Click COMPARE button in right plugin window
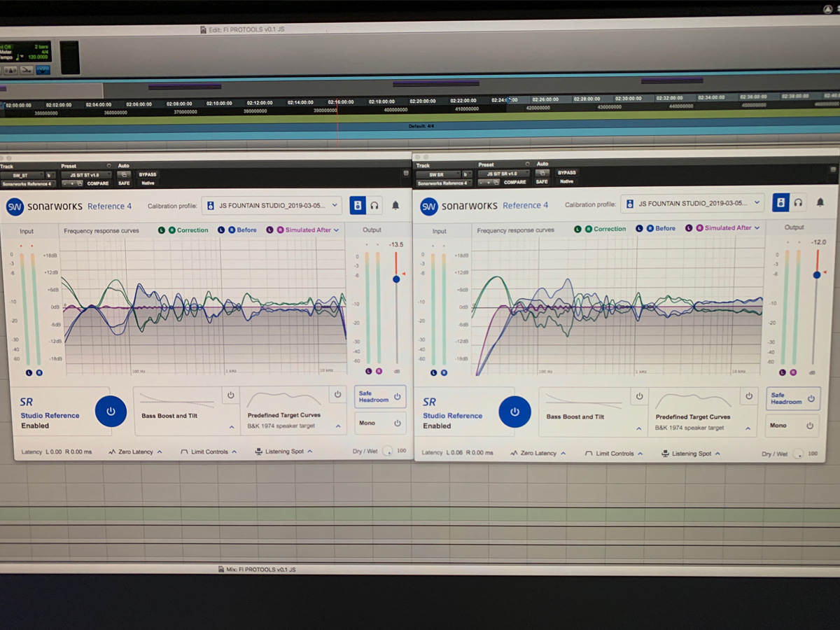 tap(515, 182)
